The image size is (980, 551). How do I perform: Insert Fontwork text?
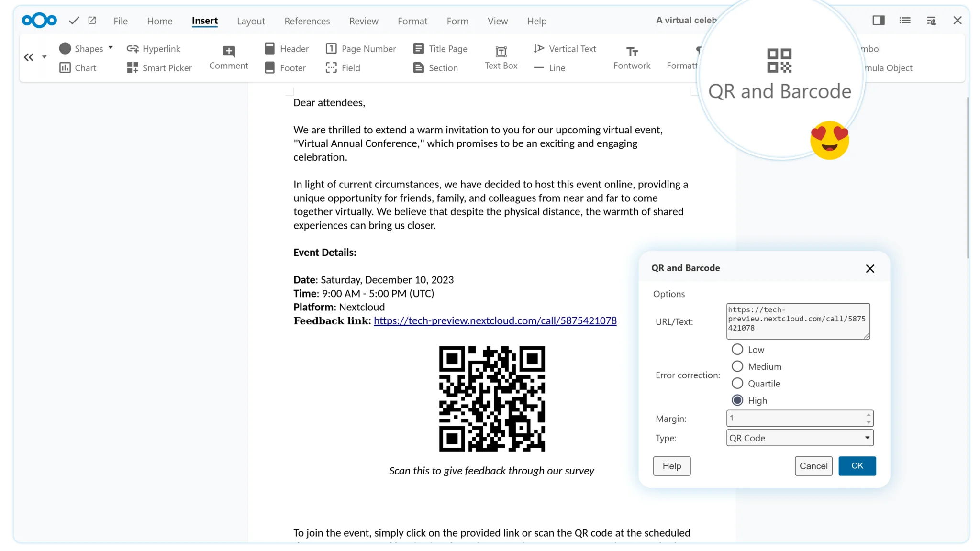pyautogui.click(x=632, y=57)
